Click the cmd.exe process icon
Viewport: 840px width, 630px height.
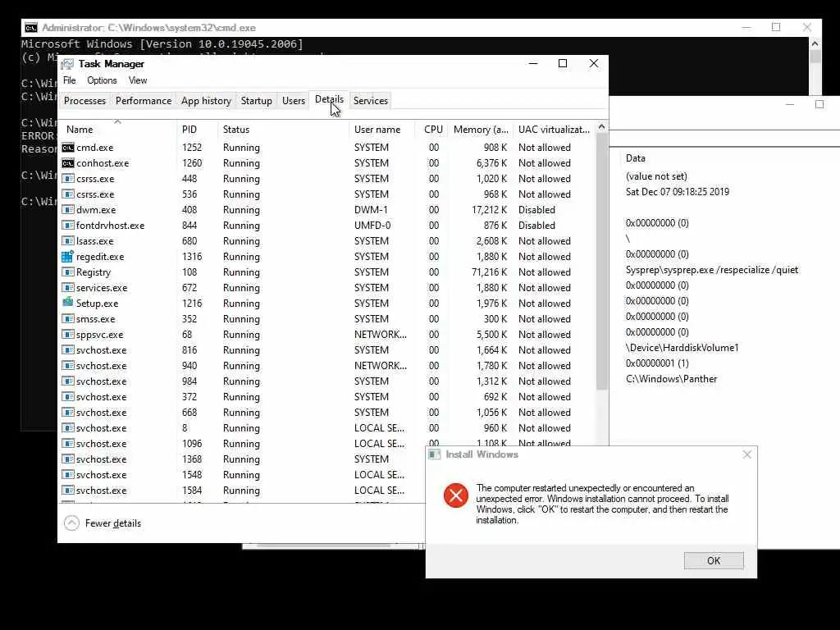[68, 148]
